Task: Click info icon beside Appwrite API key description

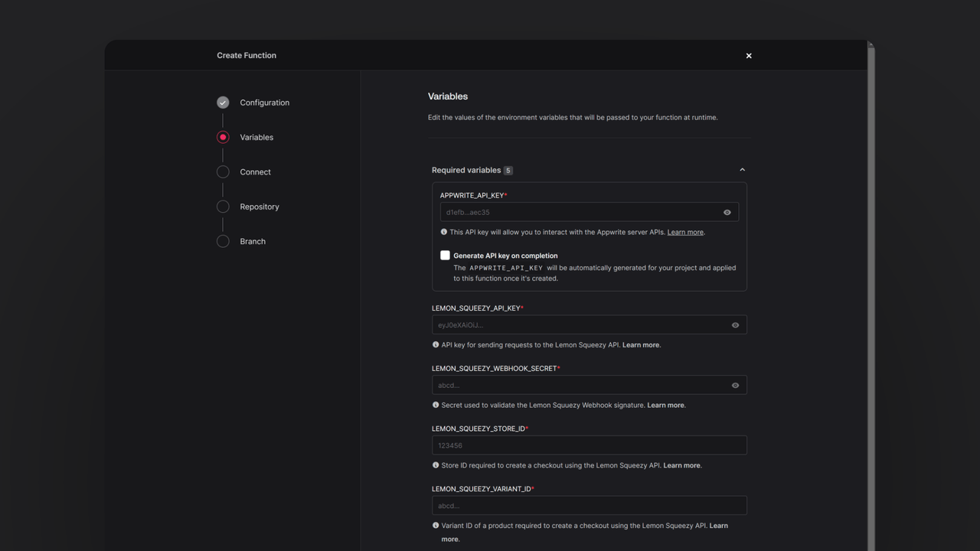Action: pos(444,232)
